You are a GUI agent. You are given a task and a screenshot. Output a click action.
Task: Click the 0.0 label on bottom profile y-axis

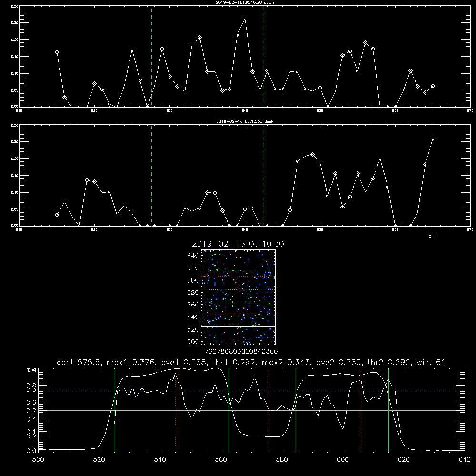[x=31, y=451]
